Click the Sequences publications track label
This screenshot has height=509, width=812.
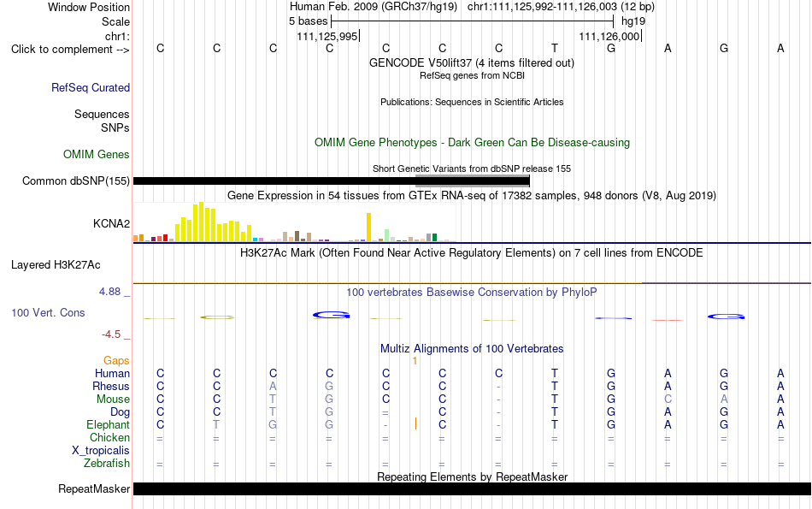pos(102,114)
